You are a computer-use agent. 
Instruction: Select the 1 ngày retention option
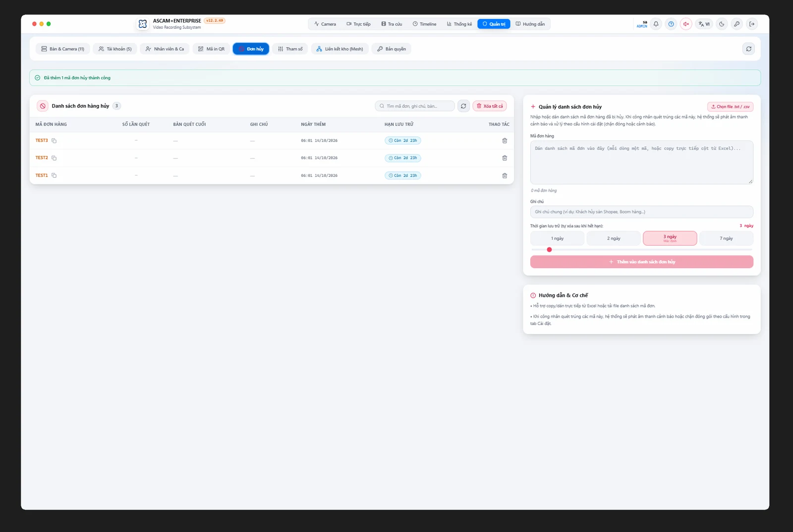(558, 238)
